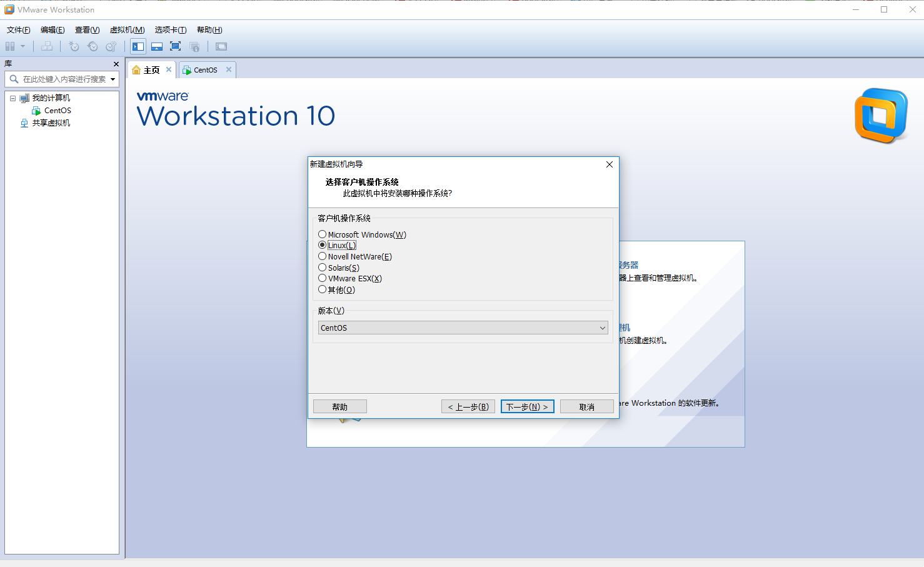The image size is (924, 567).
Task: Select the 其他(O) radio button
Action: pyautogui.click(x=323, y=289)
